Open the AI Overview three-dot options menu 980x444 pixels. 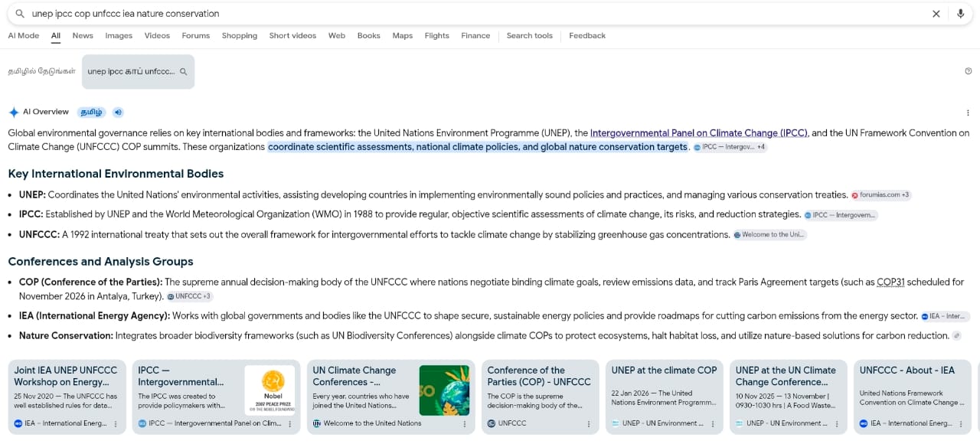[x=968, y=113]
